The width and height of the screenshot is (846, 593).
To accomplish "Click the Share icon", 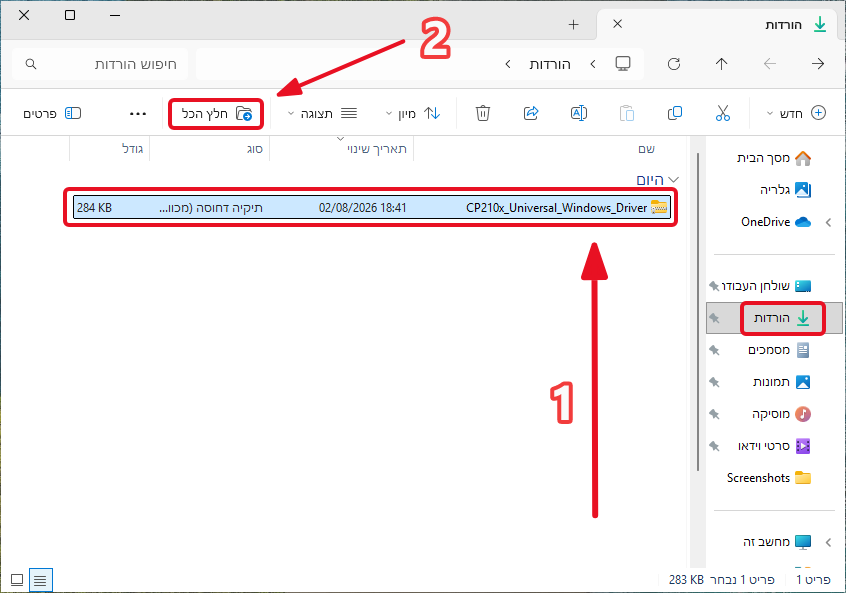I will (x=531, y=113).
